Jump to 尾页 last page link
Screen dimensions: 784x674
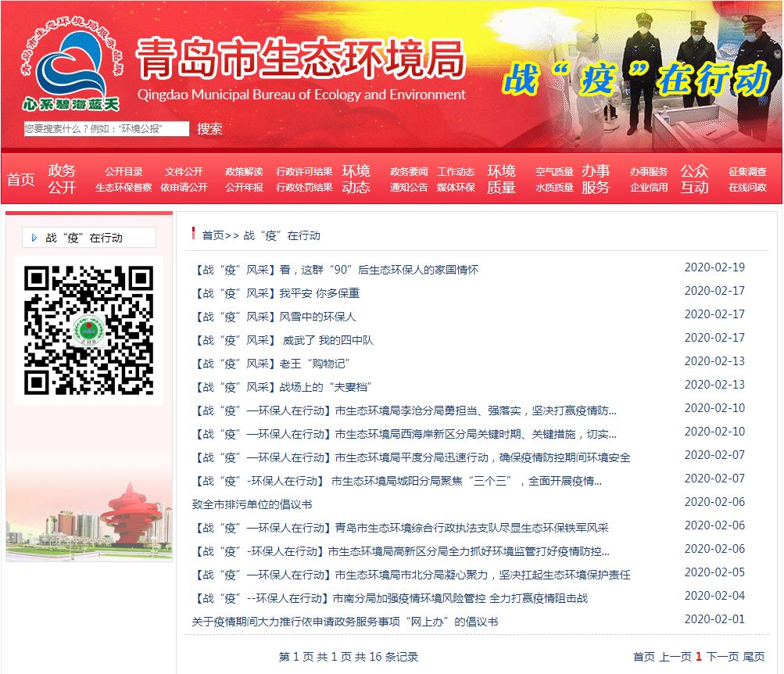tap(754, 657)
